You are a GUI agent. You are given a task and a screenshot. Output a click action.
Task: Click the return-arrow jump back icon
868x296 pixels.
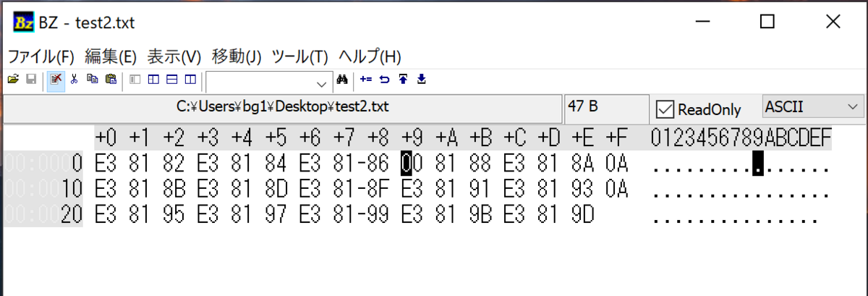[x=385, y=80]
